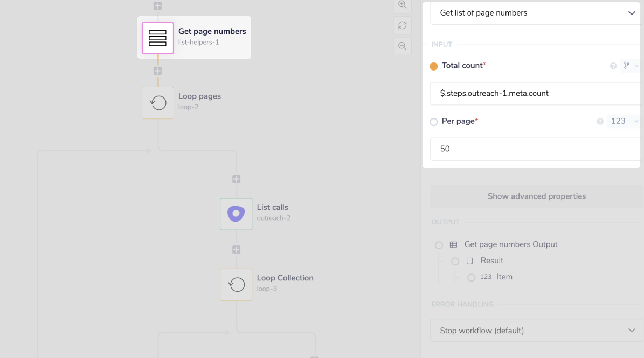
Task: Click help icon next to Per page
Action: coord(600,122)
